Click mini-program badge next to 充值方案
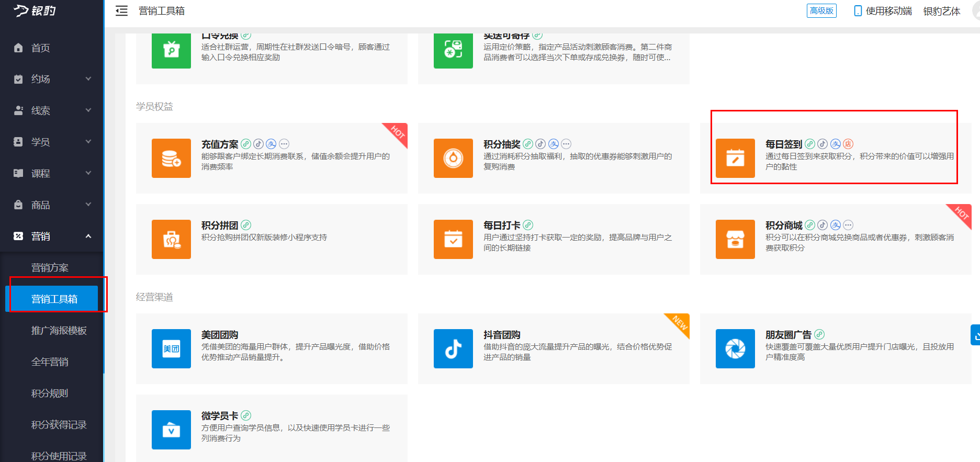 (246, 144)
